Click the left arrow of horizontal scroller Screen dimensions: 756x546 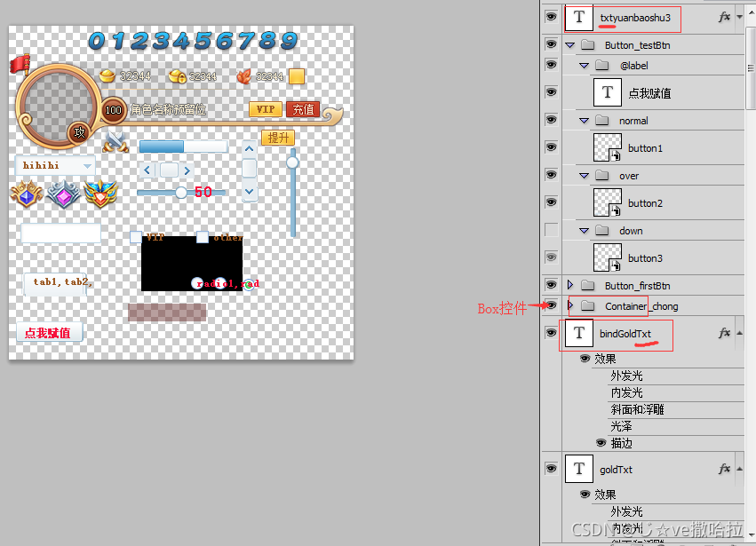(x=147, y=170)
